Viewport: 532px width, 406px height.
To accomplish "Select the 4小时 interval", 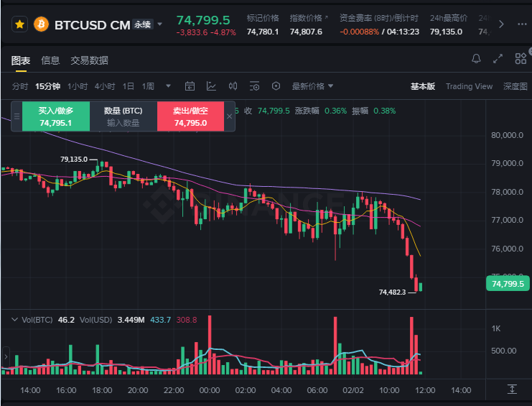I will click(105, 86).
